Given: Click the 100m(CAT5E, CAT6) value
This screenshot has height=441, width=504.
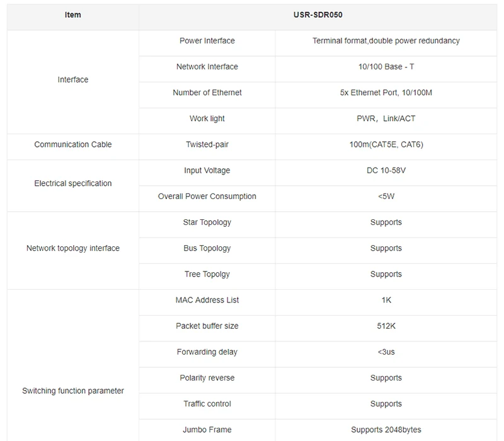Looking at the screenshot, I should click(386, 145).
